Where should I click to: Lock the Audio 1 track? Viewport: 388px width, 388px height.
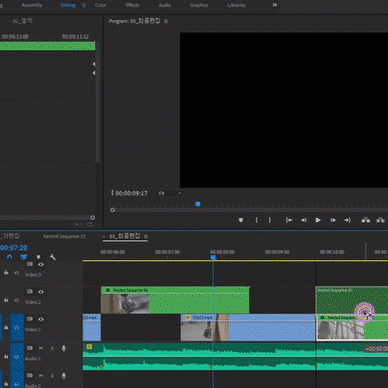(x=6, y=356)
